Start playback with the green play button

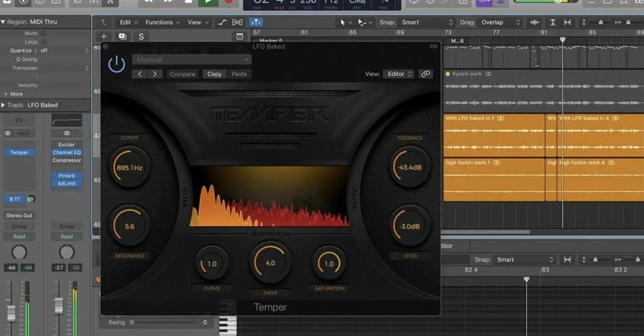(208, 2)
